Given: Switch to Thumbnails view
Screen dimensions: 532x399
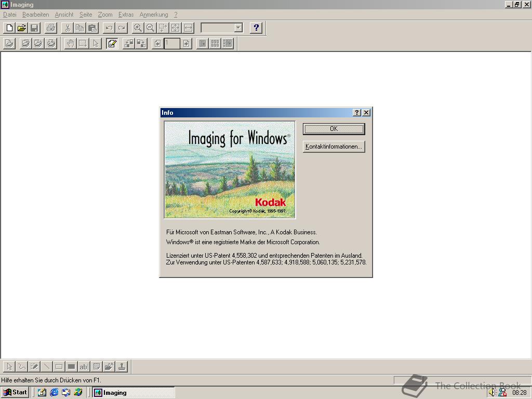Looking at the screenshot, I should 215,44.
